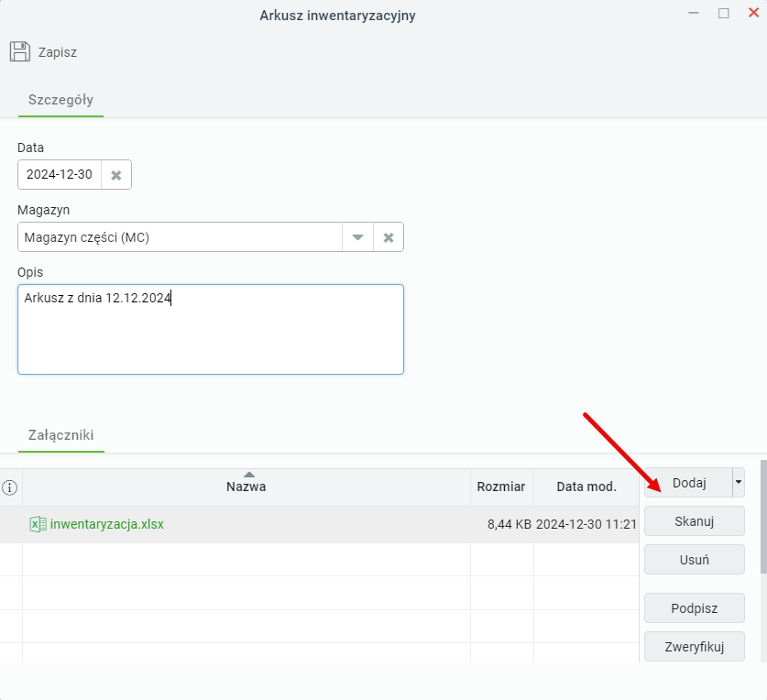Maximize the Arkusz inwentaryzacyjny window
The height and width of the screenshot is (700, 767).
click(723, 13)
